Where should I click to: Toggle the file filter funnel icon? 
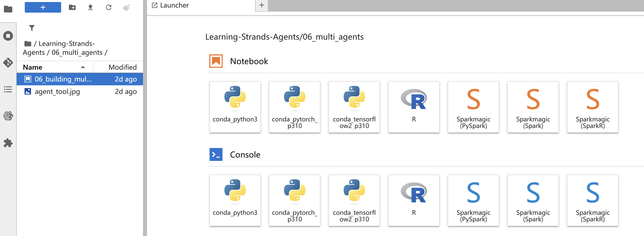pyautogui.click(x=32, y=28)
